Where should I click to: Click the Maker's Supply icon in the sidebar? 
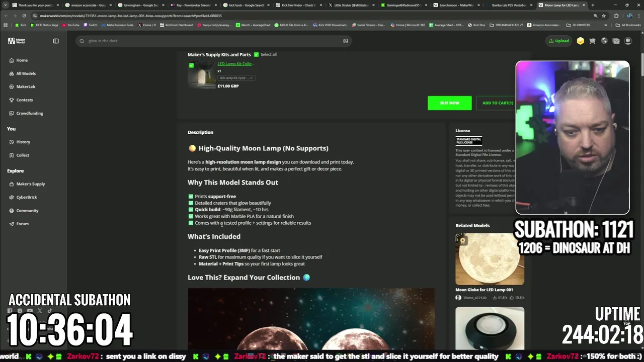tap(12, 184)
